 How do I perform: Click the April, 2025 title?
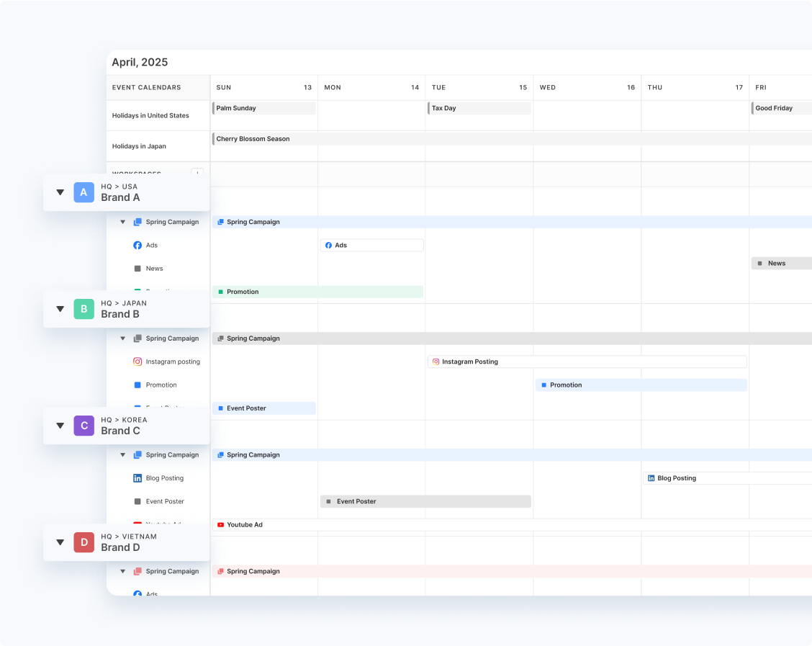pyautogui.click(x=139, y=62)
